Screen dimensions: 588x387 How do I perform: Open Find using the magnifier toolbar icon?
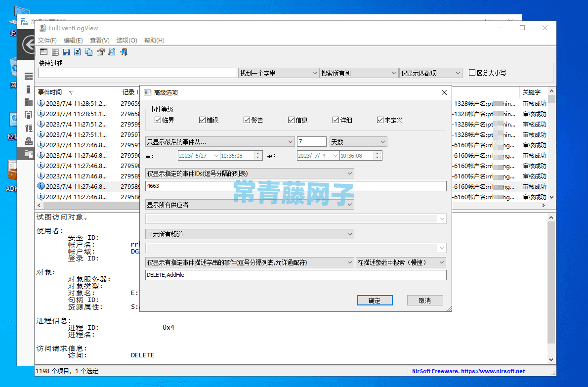coord(111,51)
